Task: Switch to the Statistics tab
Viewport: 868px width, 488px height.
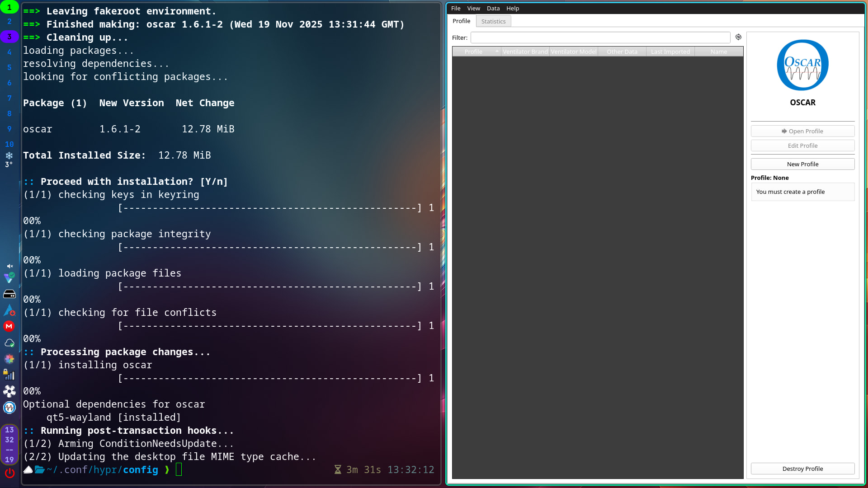Action: (x=493, y=21)
